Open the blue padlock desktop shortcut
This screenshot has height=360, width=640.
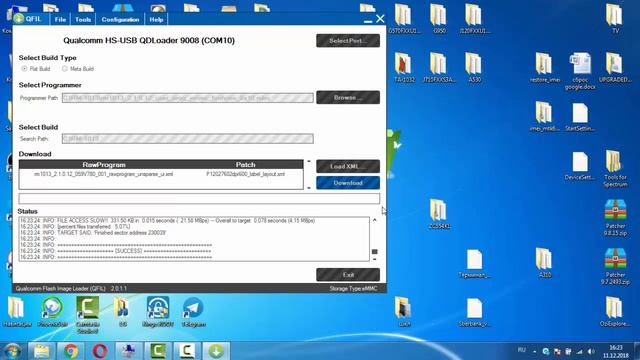point(158,312)
